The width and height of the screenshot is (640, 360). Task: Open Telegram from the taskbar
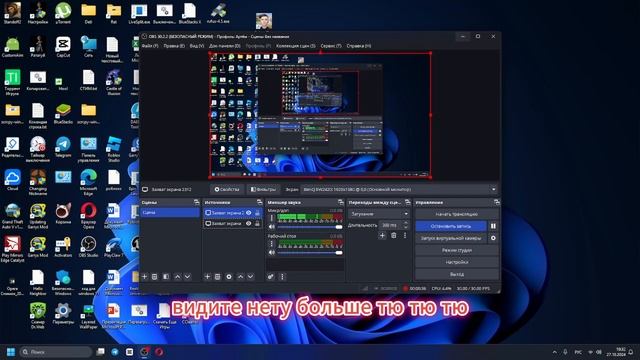click(x=115, y=352)
